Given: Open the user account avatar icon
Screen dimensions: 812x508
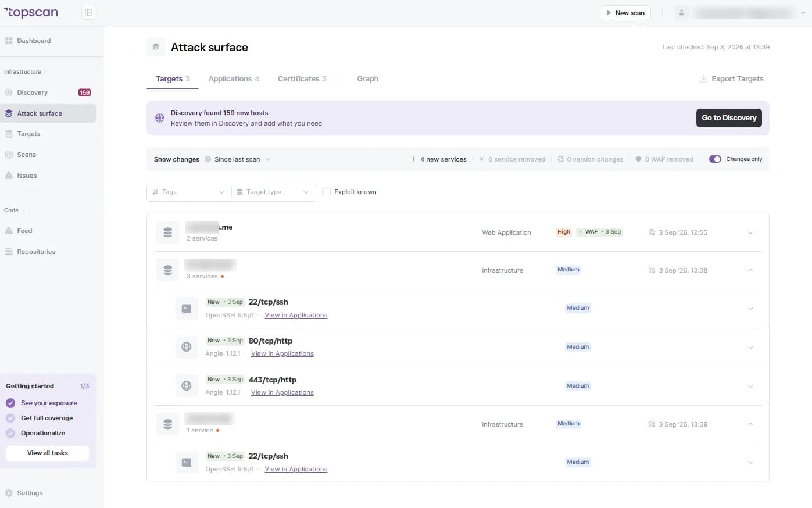Looking at the screenshot, I should 681,13.
